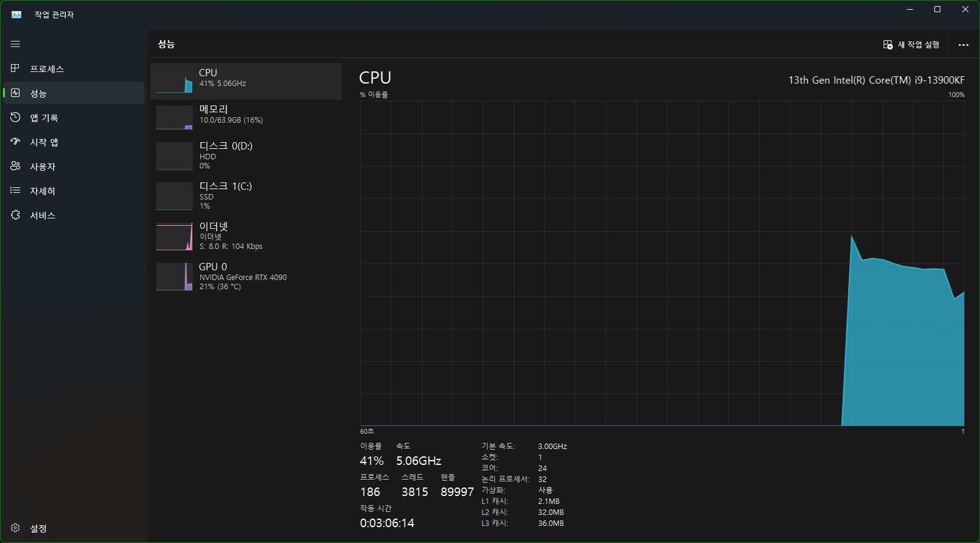Go to the 사용자 (Users) page icon
This screenshot has height=543, width=980.
coord(15,166)
